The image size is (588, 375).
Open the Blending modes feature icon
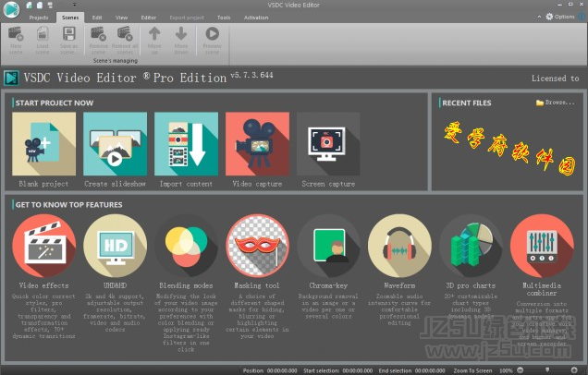[187, 246]
